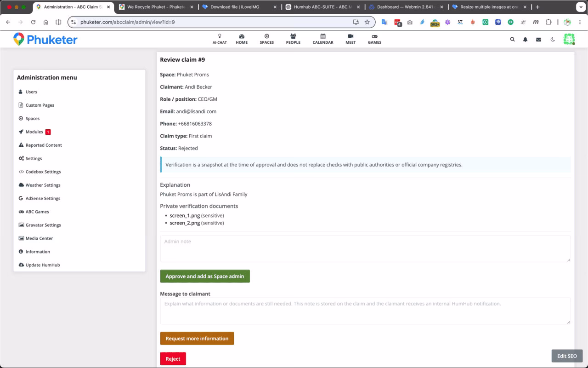Image resolution: width=588 pixels, height=368 pixels.
Task: Switch to Download file iLoveIMG tab
Action: (x=239, y=7)
